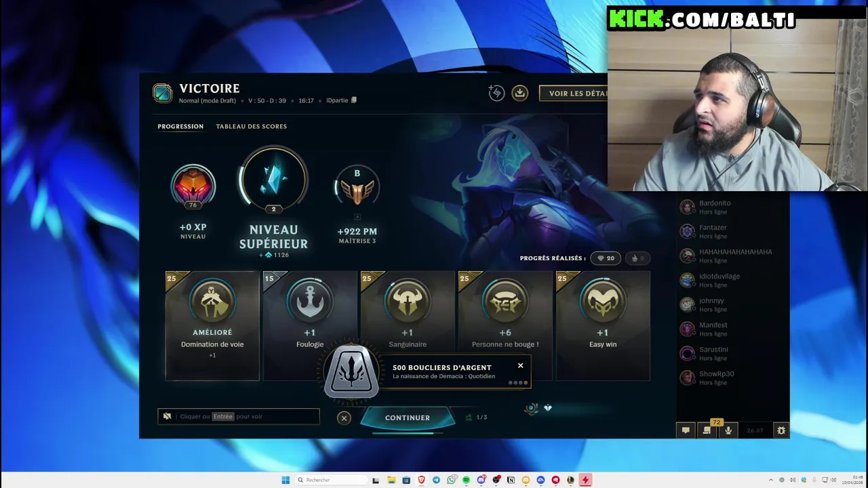Click the taskbar clock showing 01:48
Viewport: 868px width, 488px height.
pyautogui.click(x=852, y=480)
